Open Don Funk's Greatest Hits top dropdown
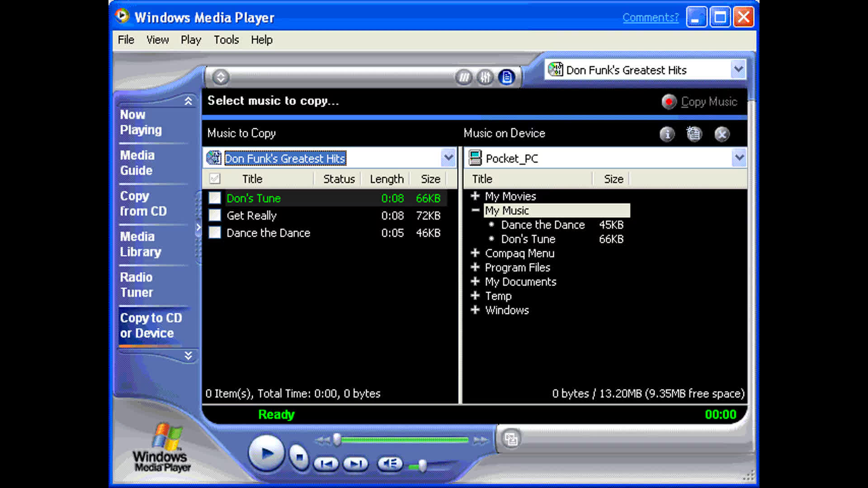868x488 pixels. 738,70
